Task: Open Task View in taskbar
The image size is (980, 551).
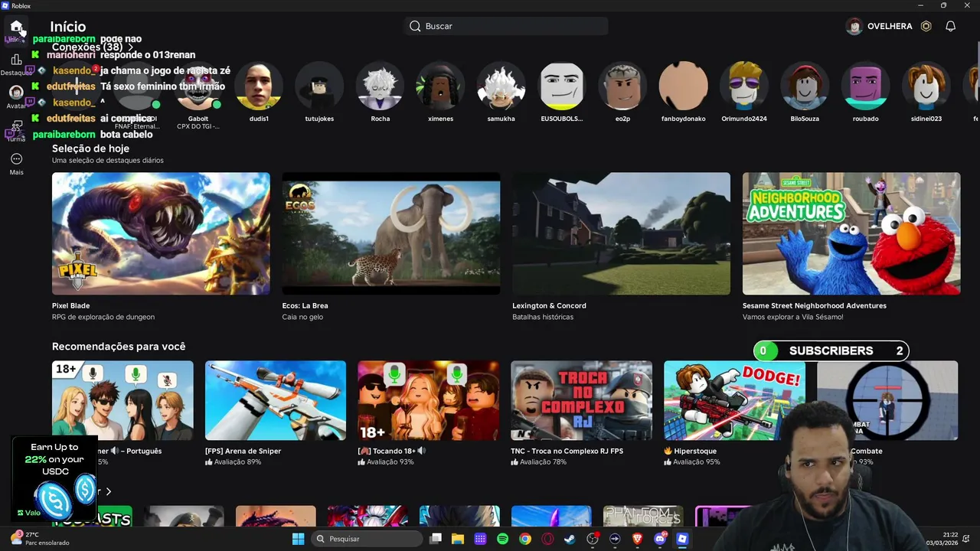Action: [436, 539]
